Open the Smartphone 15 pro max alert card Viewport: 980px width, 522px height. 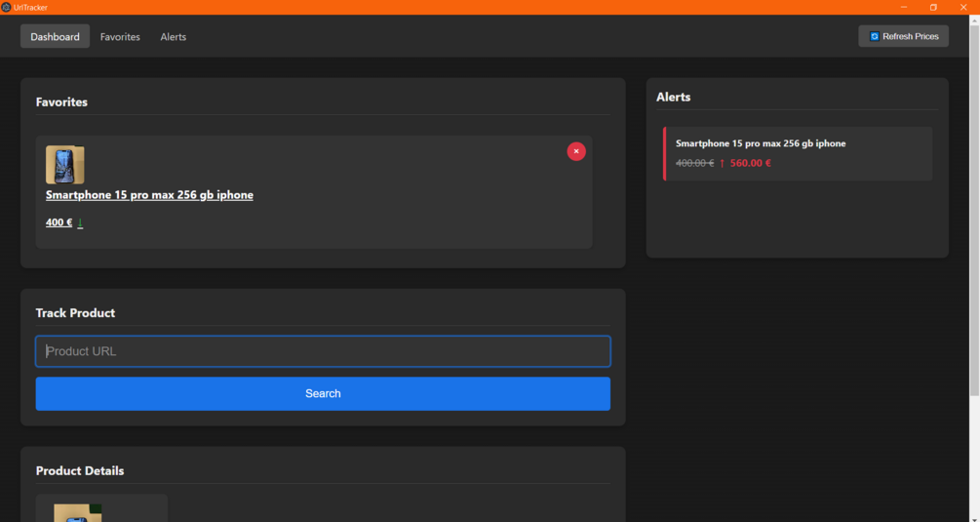point(798,154)
